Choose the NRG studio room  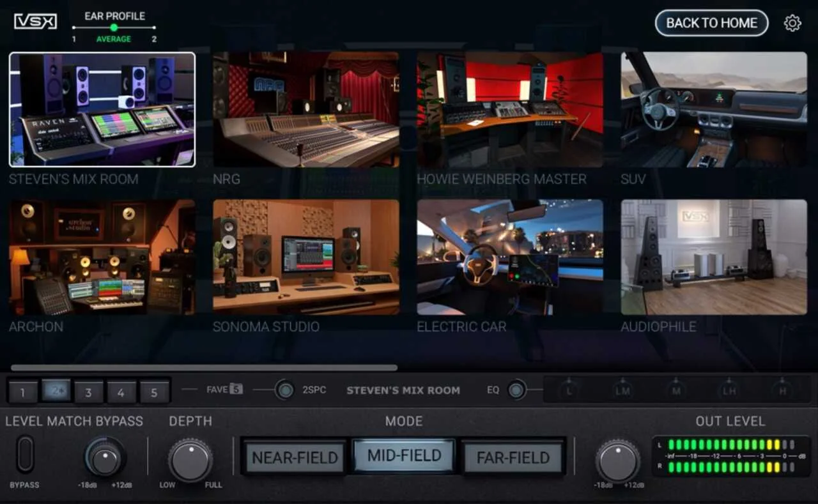[x=306, y=109]
